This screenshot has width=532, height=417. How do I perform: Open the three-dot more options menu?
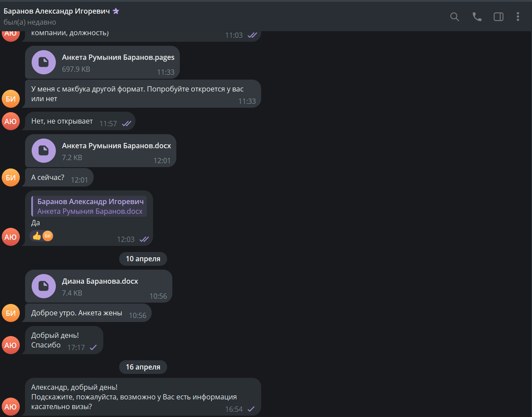tap(518, 17)
